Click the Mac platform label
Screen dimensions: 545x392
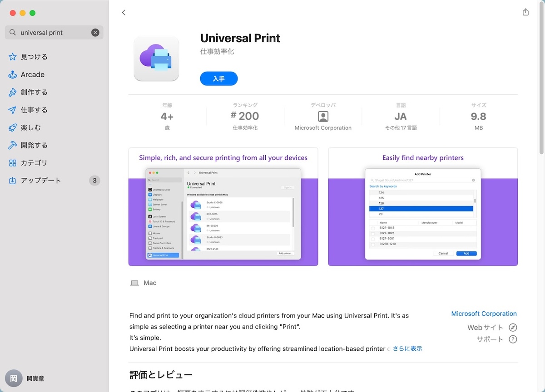point(150,283)
